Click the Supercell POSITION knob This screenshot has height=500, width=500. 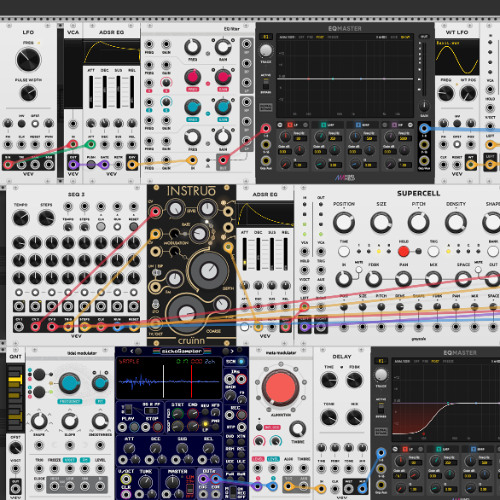tap(344, 222)
